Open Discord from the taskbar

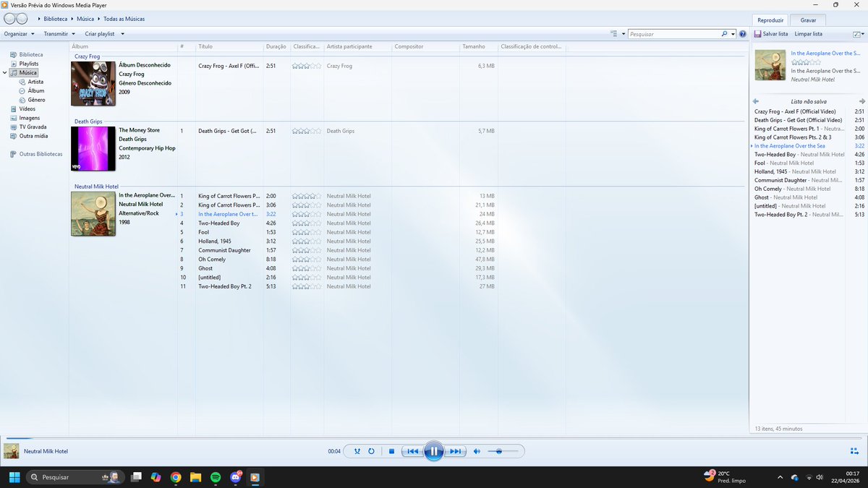coord(236,477)
